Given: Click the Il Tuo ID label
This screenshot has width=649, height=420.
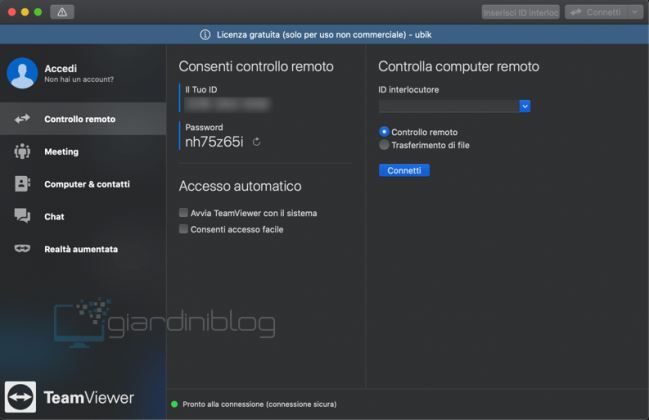Looking at the screenshot, I should 201,90.
